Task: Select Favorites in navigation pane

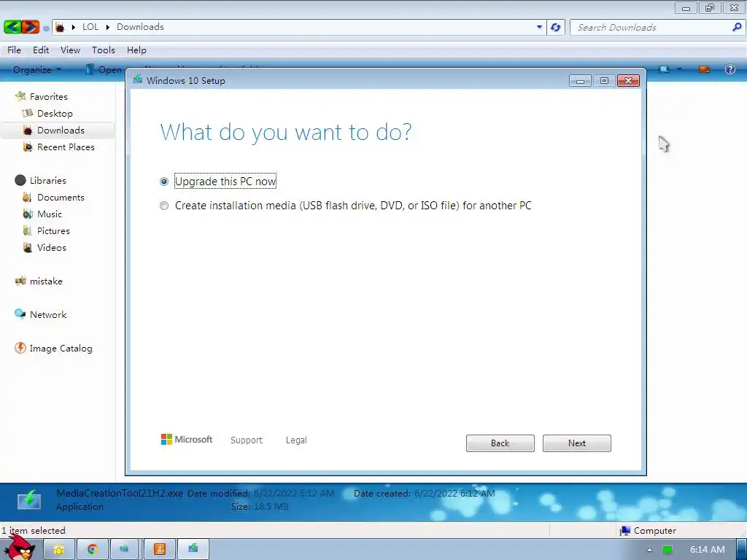Action: (41, 97)
